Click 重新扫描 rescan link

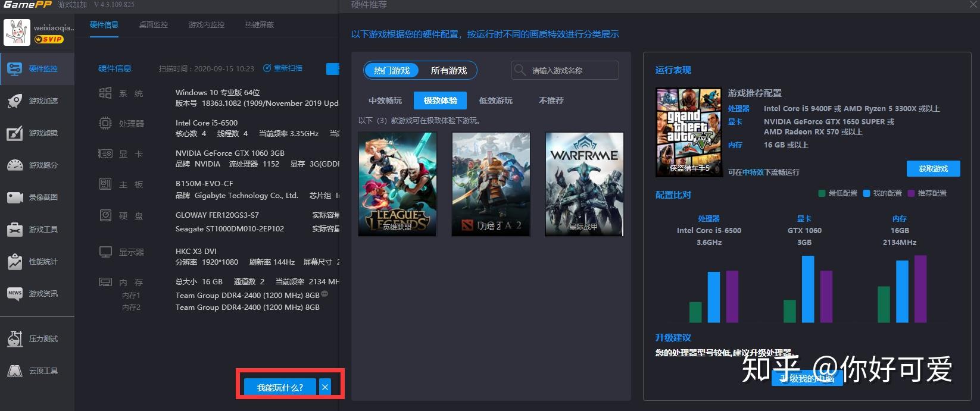(x=288, y=68)
